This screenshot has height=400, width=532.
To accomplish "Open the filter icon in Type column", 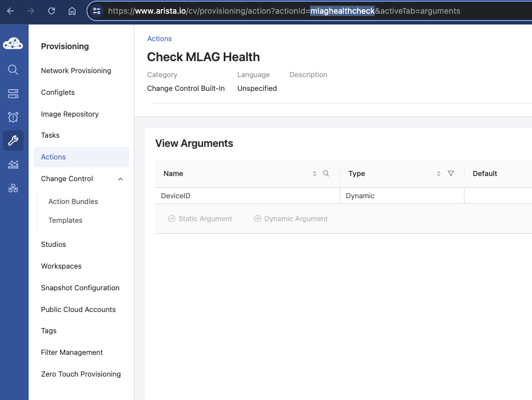I will 451,174.
